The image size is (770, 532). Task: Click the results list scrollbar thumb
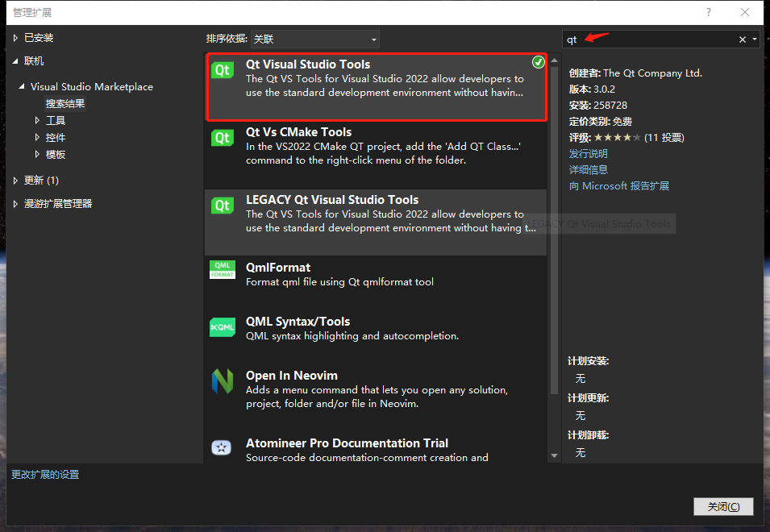(555, 231)
